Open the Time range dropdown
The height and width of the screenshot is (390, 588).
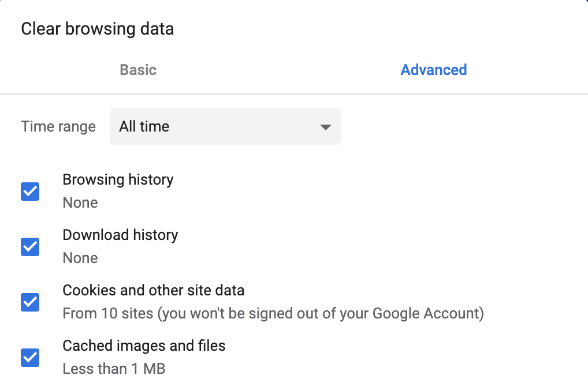pos(225,127)
